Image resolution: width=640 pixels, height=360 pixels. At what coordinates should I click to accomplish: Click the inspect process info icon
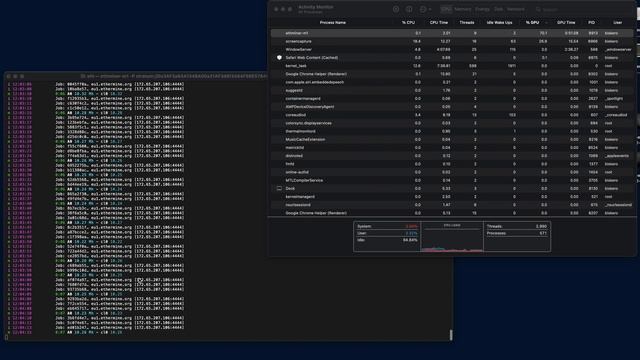tap(409, 9)
